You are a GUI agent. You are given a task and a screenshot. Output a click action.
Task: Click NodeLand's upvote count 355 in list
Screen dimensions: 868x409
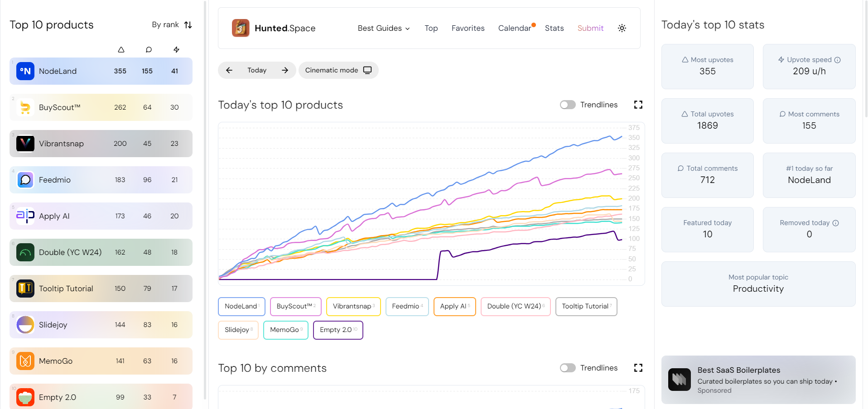pos(120,71)
